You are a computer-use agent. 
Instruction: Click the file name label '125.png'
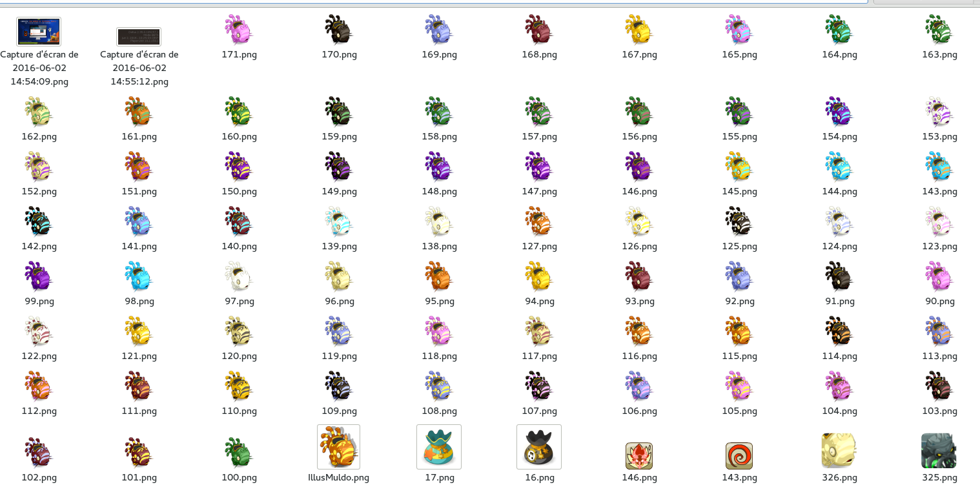(739, 246)
